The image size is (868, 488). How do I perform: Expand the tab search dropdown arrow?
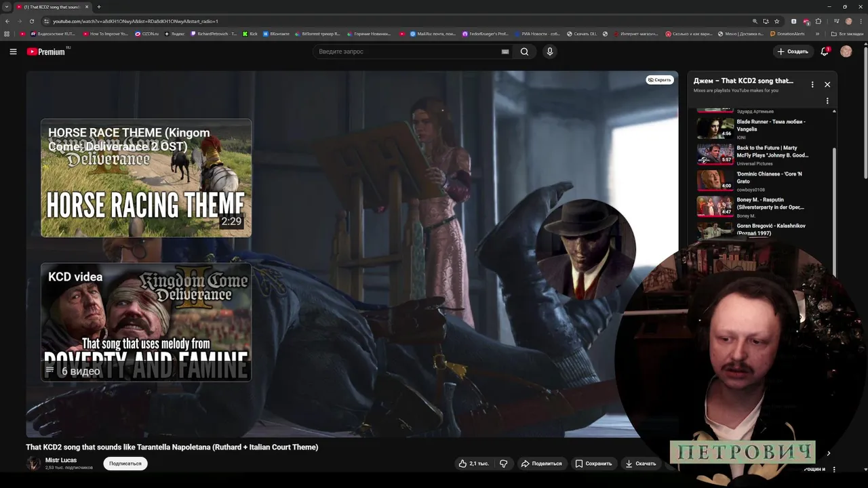(x=7, y=7)
